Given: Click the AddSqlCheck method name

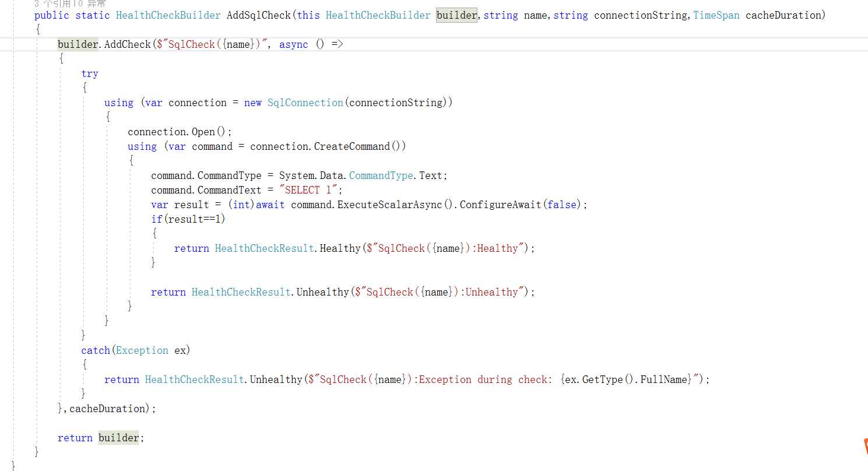Looking at the screenshot, I should pyautogui.click(x=259, y=15).
